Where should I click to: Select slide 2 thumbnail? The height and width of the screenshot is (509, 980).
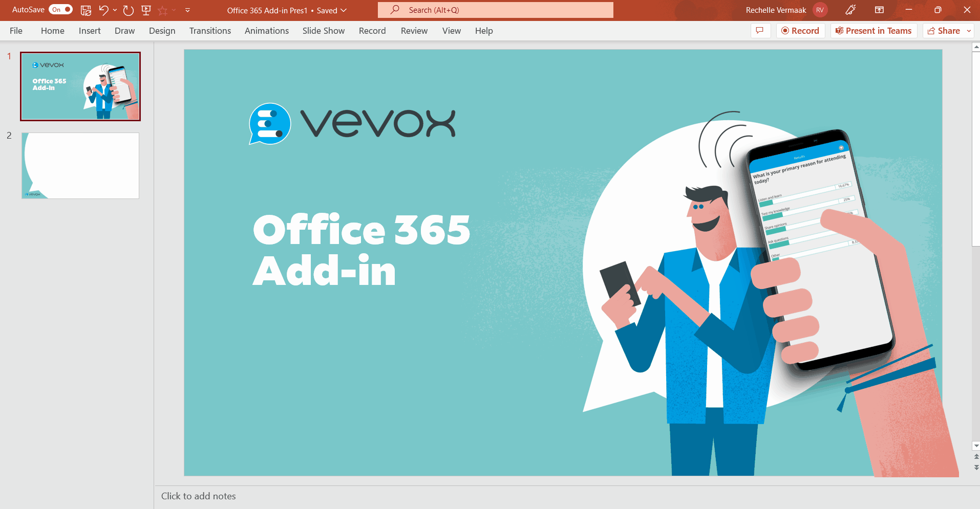(x=80, y=166)
